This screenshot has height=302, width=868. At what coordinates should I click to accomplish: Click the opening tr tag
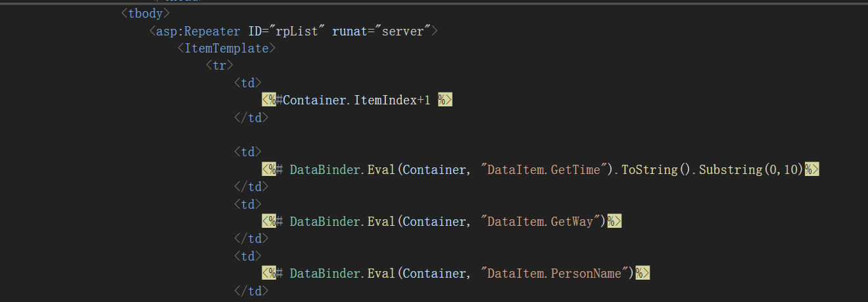(219, 66)
